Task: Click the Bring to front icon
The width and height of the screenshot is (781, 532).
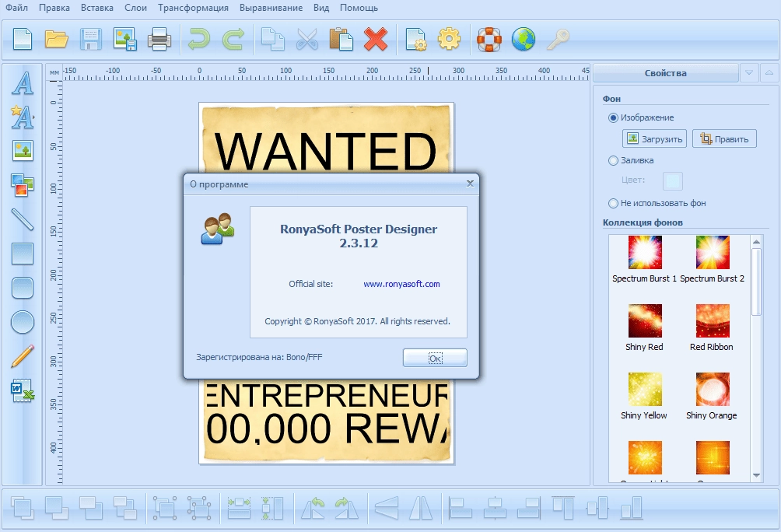Action: [23, 508]
